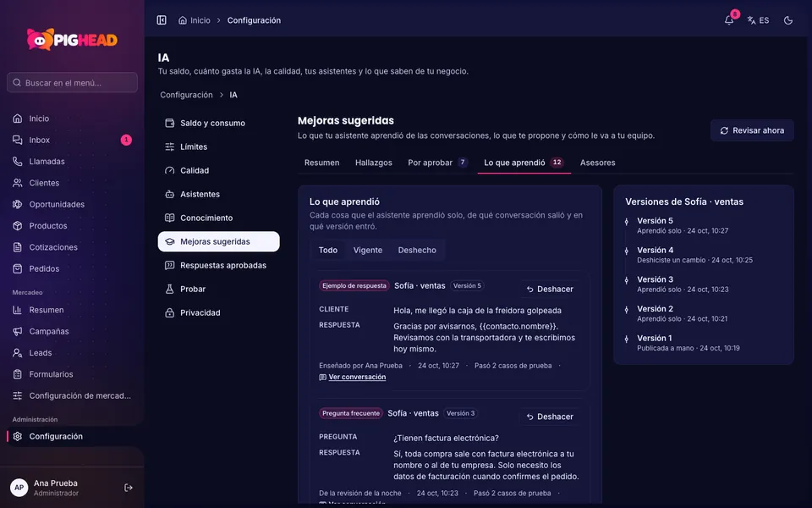Open Respuestas aprobadas section
This screenshot has width=812, height=508.
coord(218,265)
